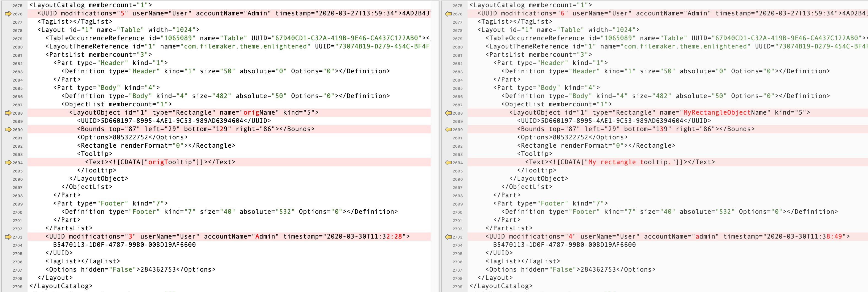Image resolution: width=868 pixels, height=292 pixels.
Task: Apply left-pane change arrow at line 2690
Action: (x=8, y=129)
